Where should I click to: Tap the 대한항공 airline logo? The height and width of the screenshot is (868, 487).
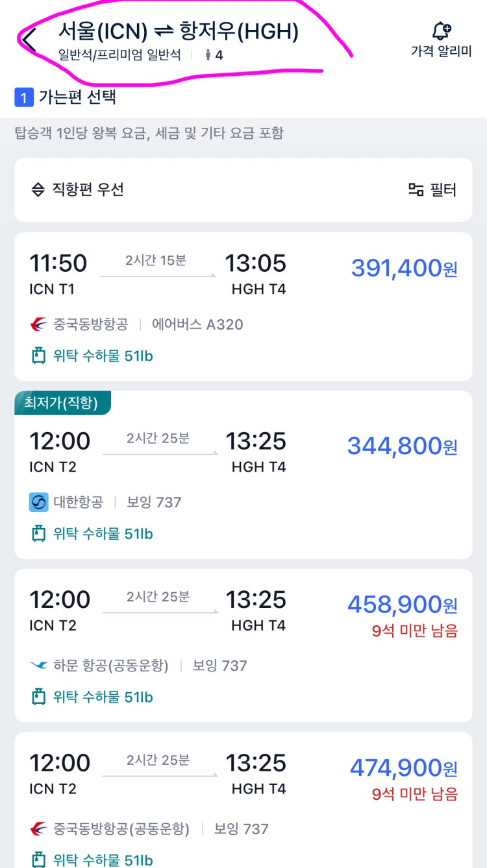coord(38,502)
